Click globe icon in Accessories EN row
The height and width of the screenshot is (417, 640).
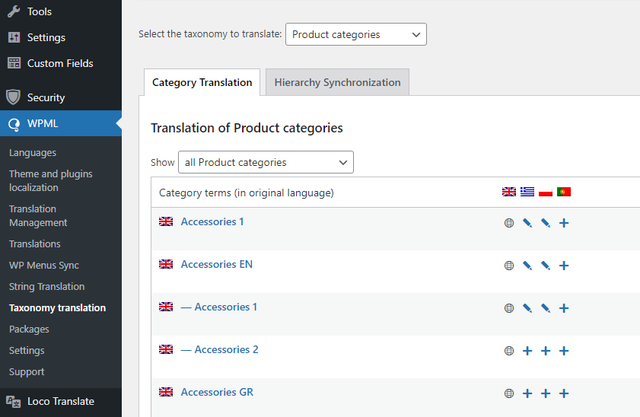tap(509, 266)
